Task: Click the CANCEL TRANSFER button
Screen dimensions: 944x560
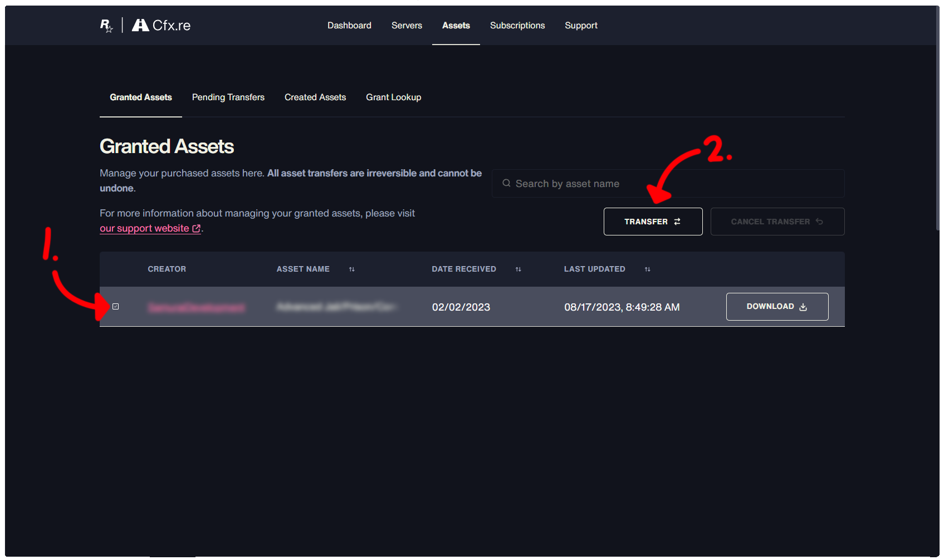Action: (777, 222)
